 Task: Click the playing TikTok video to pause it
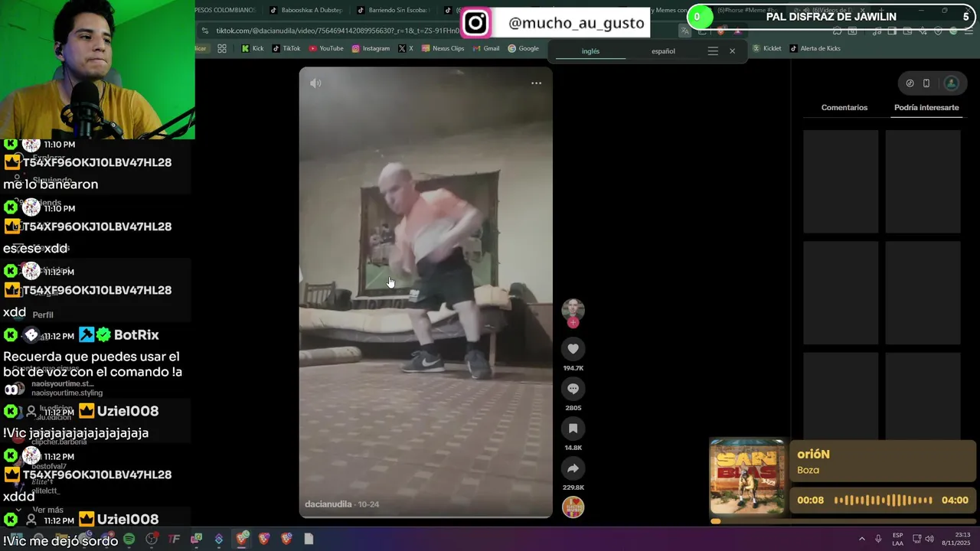tap(426, 292)
